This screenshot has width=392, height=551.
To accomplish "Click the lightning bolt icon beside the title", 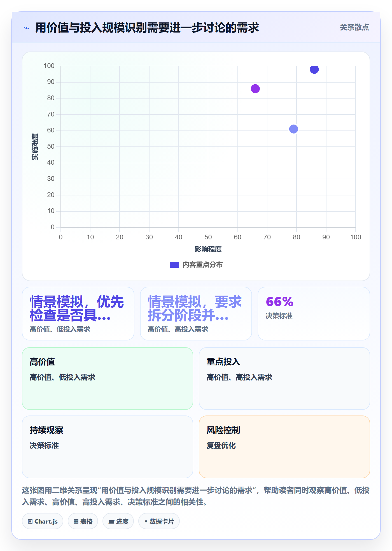I will [27, 28].
